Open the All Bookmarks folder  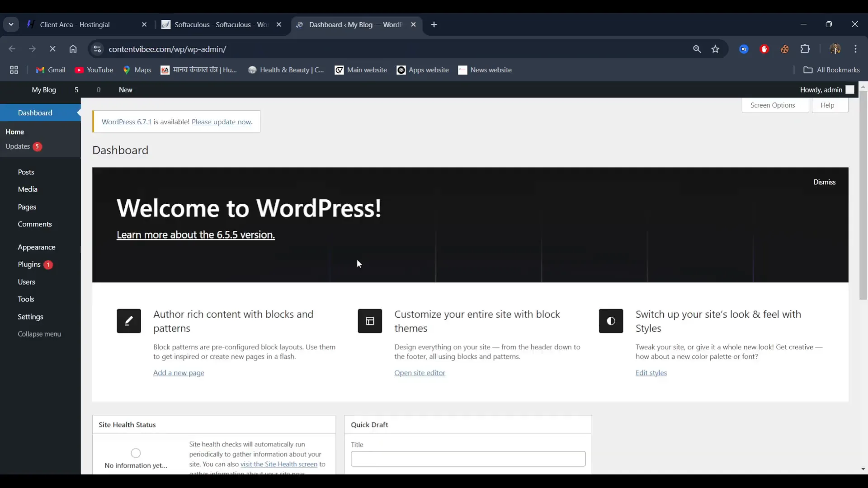click(831, 70)
